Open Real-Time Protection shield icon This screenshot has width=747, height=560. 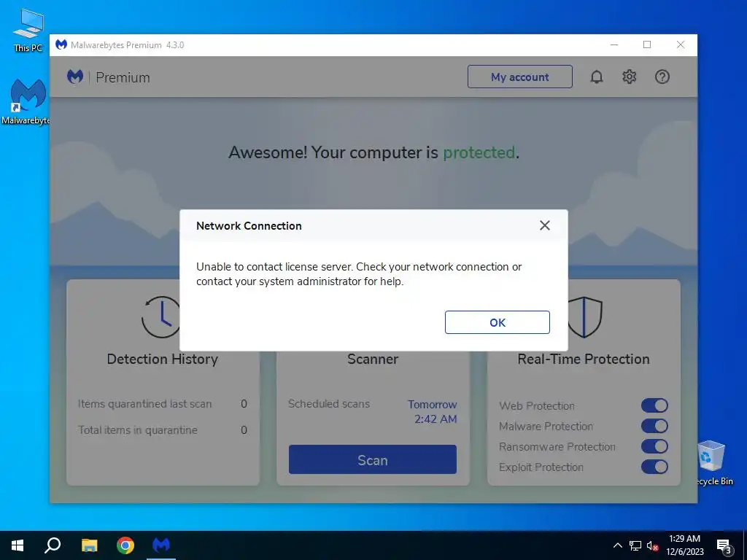point(585,316)
